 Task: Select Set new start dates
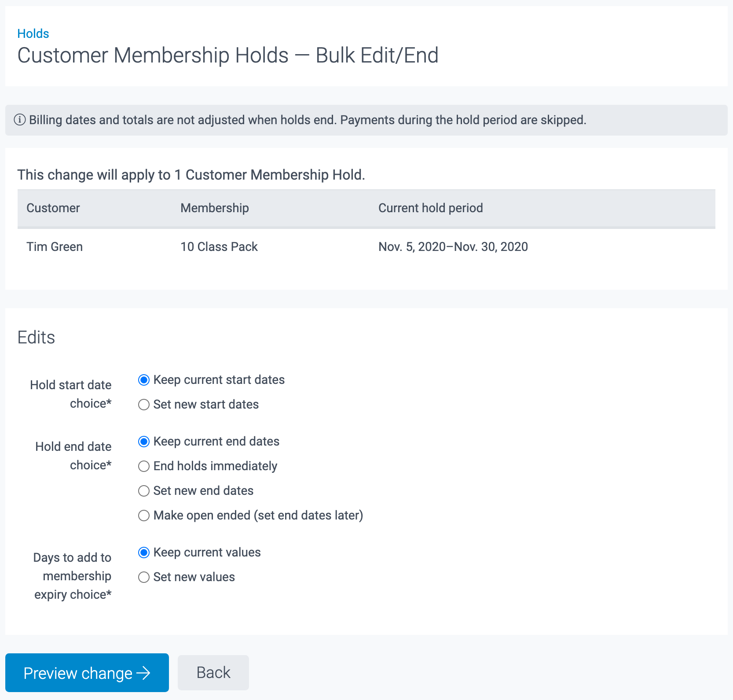click(x=143, y=405)
